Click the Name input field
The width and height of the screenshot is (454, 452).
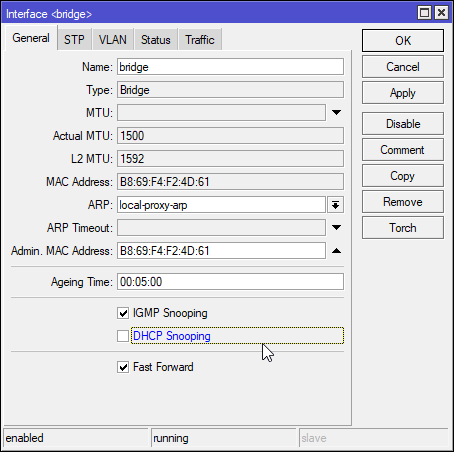(230, 67)
